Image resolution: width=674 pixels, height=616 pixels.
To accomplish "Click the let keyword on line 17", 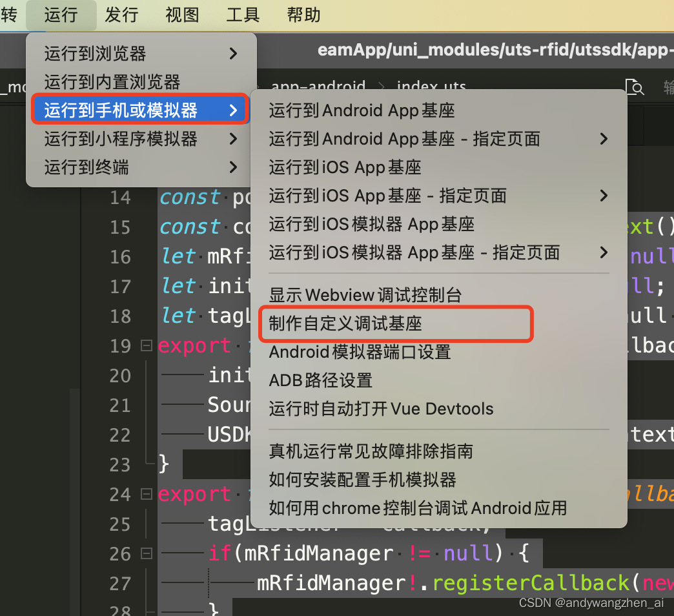I will pyautogui.click(x=178, y=286).
